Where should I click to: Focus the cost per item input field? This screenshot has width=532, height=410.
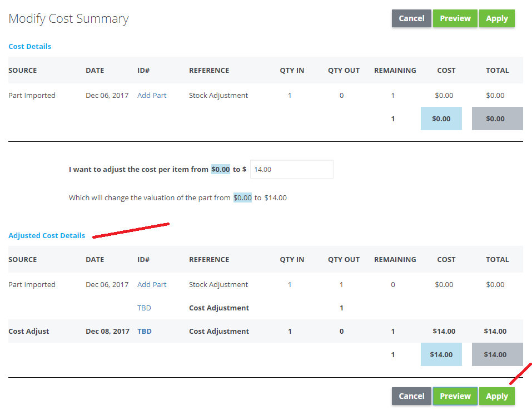click(292, 169)
